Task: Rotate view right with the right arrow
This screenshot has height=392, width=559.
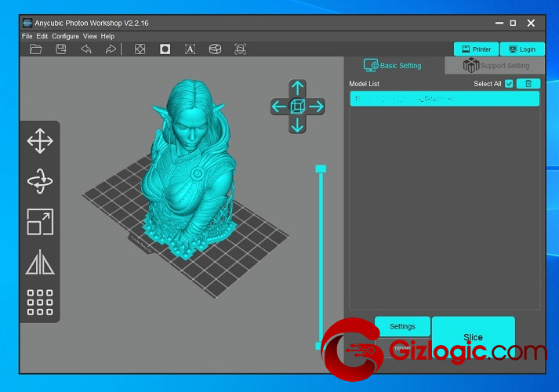Action: 316,106
